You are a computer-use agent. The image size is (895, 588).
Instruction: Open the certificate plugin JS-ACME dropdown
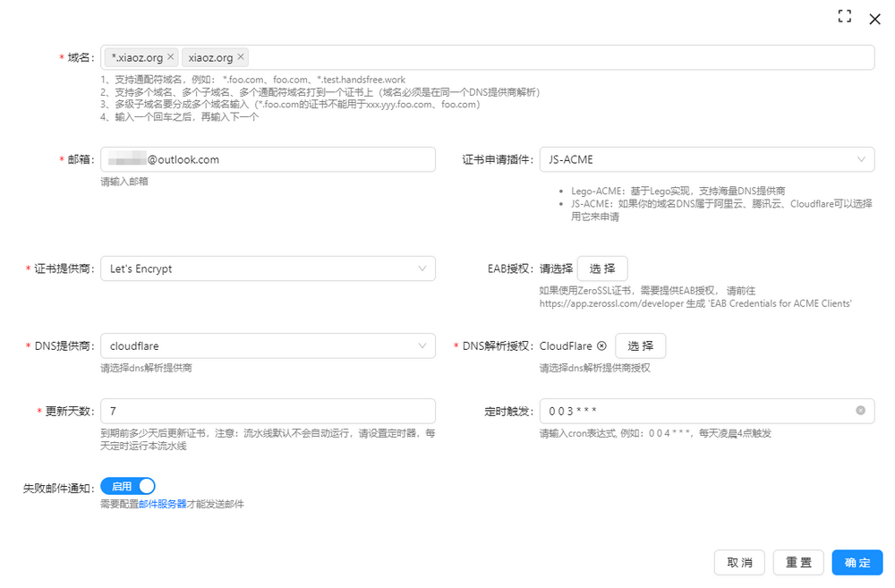(707, 159)
